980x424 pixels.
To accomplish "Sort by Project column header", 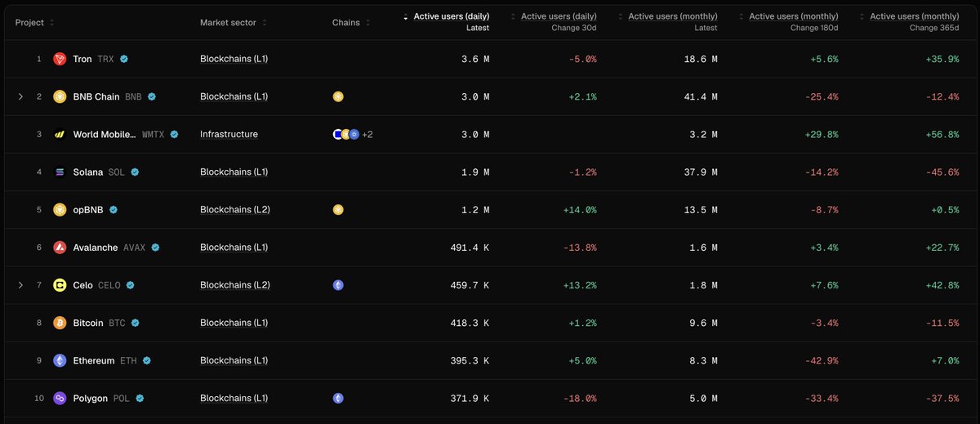I will click(35, 23).
